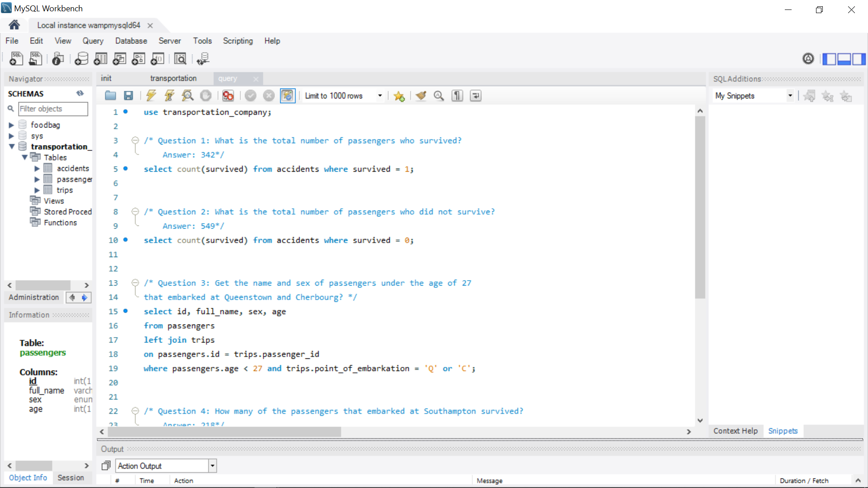
Task: Open the Database menu
Action: click(x=131, y=41)
